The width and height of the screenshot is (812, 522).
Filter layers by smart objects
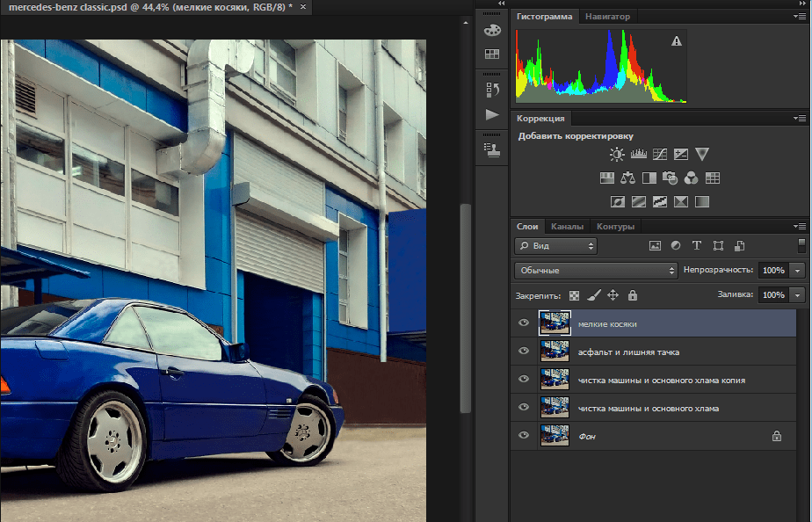740,246
